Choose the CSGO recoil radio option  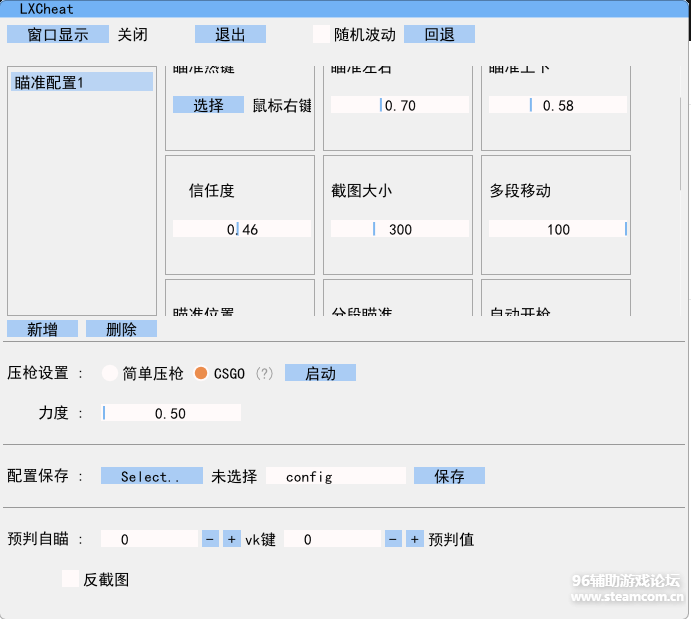(201, 373)
